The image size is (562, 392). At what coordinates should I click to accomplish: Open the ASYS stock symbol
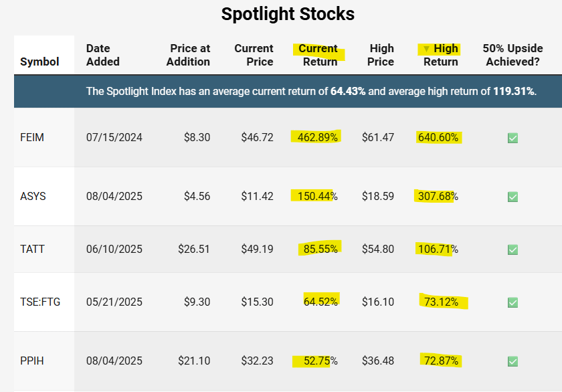coord(33,196)
